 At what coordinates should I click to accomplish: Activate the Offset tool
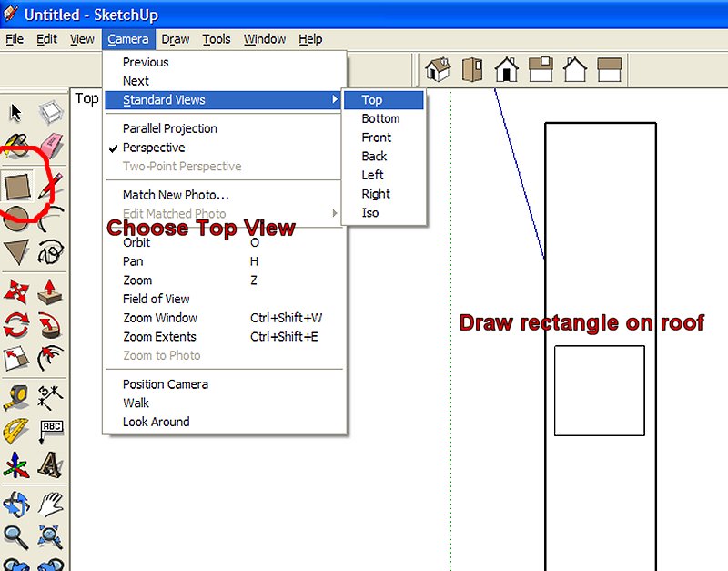pyautogui.click(x=50, y=358)
